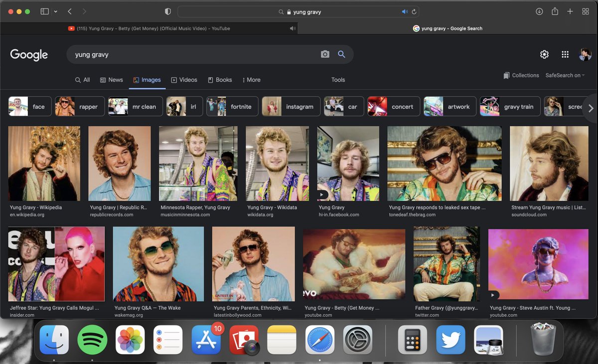Viewport: 598px width, 364px height.
Task: Open the Father Gravy twitter.com result
Action: pos(447,264)
